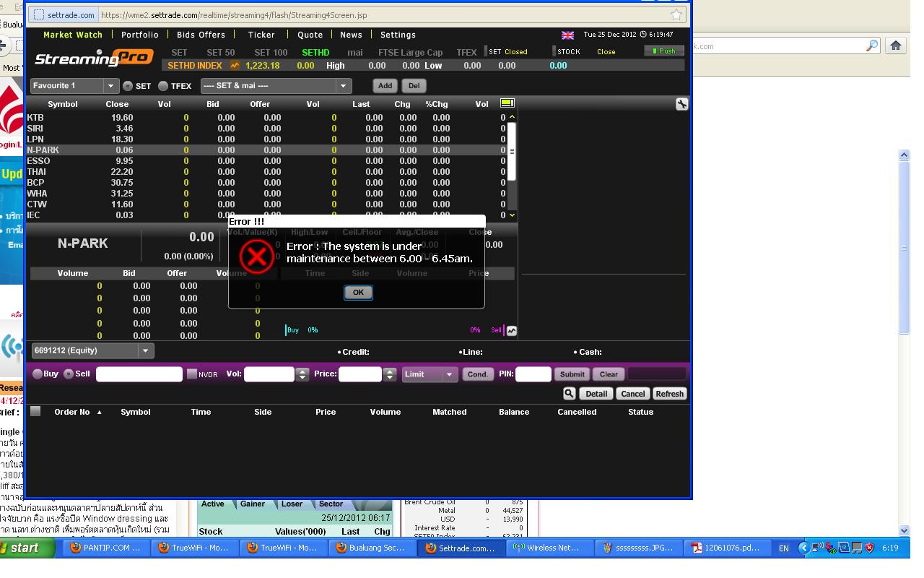
Task: Click the background page scrollbar down arrow
Action: 904,531
